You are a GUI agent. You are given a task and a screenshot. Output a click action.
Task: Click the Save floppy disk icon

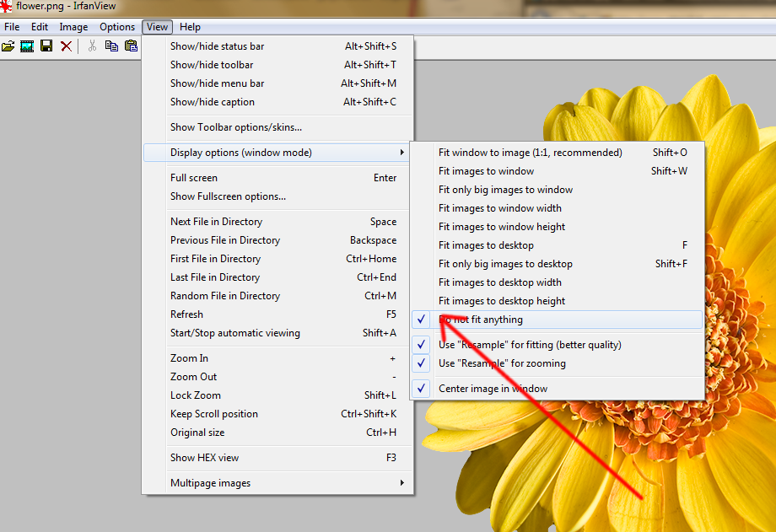[46, 46]
